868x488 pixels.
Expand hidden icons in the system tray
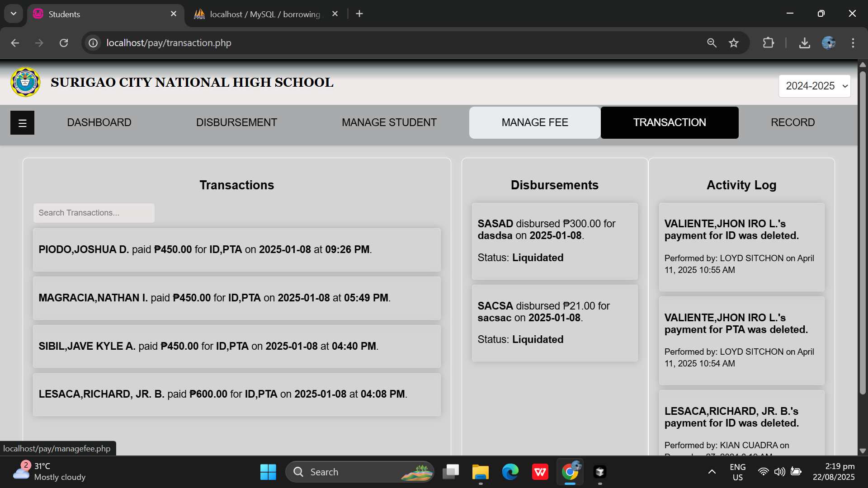tap(712, 472)
